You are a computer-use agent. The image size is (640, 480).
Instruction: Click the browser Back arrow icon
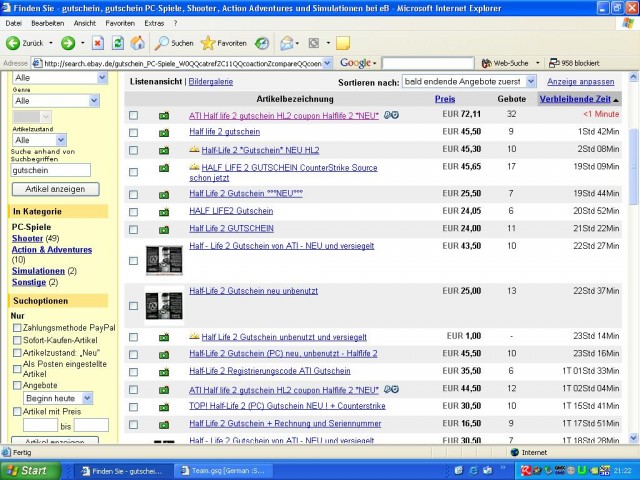(13, 43)
